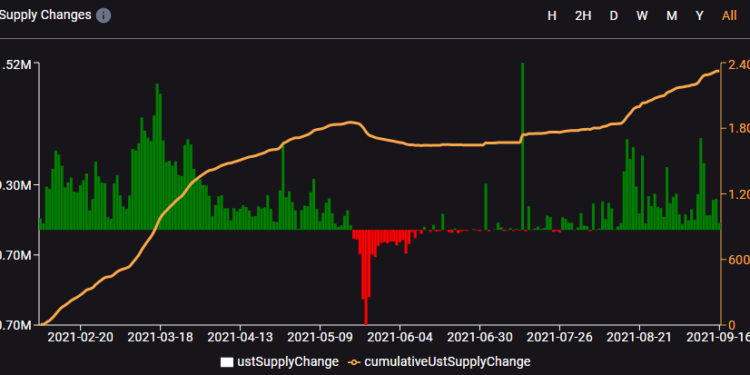This screenshot has height=375, width=750.
Task: Click the 2021-08-21 x-axis date label
Action: click(639, 337)
